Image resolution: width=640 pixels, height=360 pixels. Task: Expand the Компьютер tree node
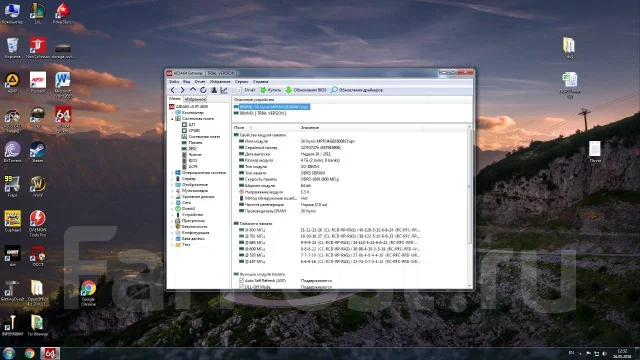[x=172, y=113]
